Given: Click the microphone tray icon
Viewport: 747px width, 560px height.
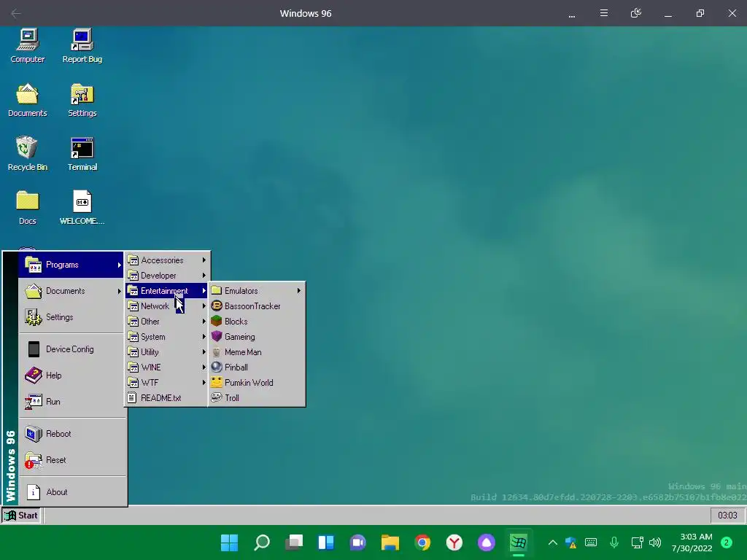Looking at the screenshot, I should [614, 542].
